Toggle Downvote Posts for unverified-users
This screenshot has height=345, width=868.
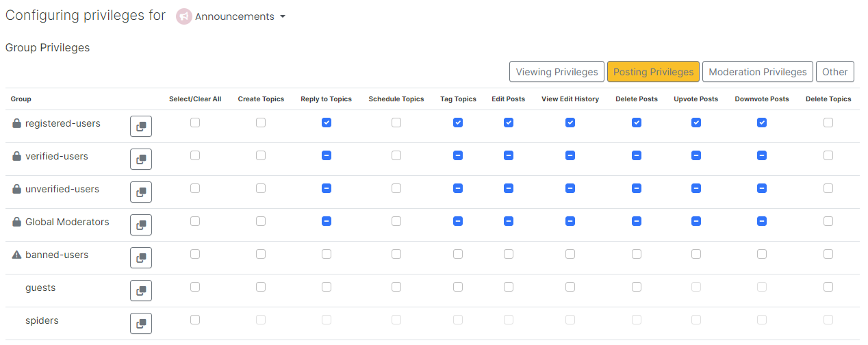pos(762,188)
